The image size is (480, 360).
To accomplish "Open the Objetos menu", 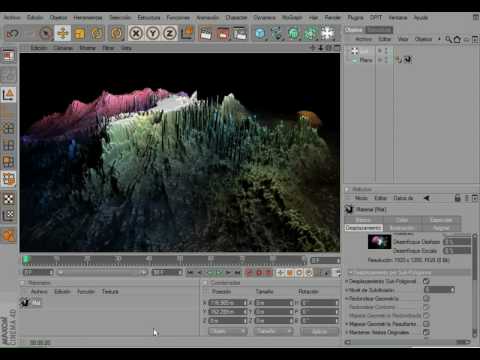I will tap(58, 18).
